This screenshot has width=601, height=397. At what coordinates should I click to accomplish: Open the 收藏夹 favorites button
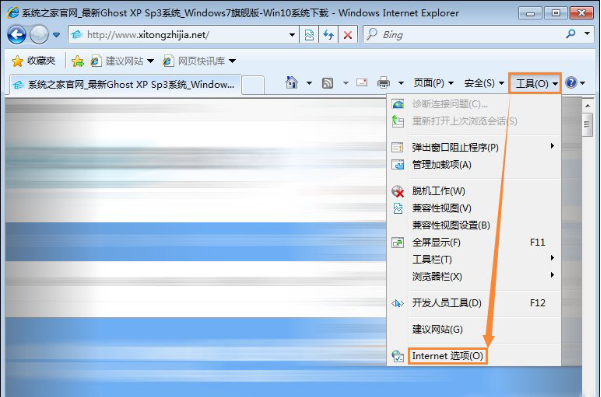34,61
